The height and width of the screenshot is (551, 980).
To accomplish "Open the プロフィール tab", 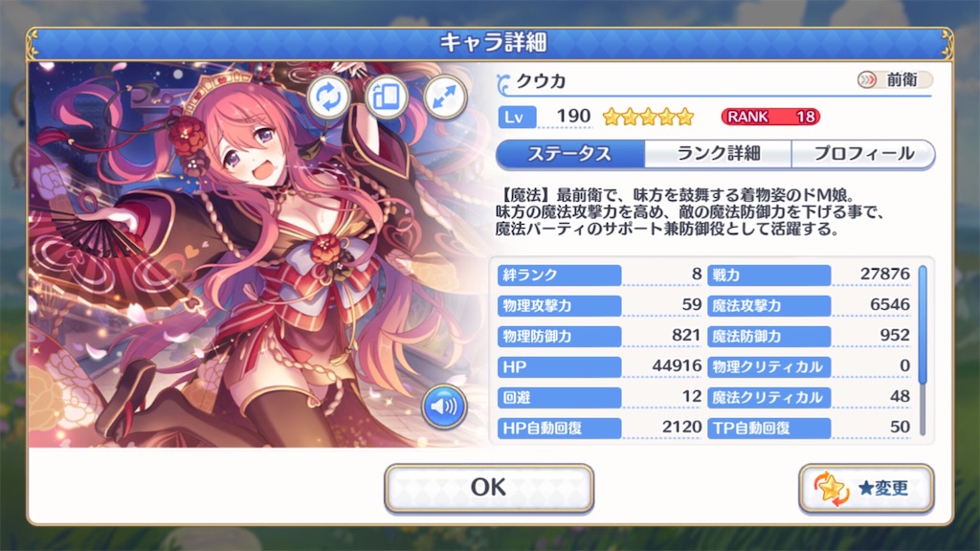I will (863, 154).
